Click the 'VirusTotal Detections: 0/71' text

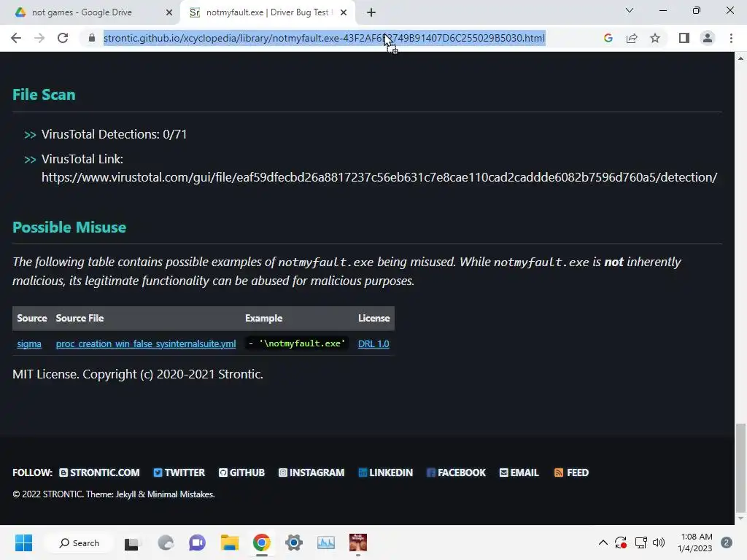(x=114, y=134)
